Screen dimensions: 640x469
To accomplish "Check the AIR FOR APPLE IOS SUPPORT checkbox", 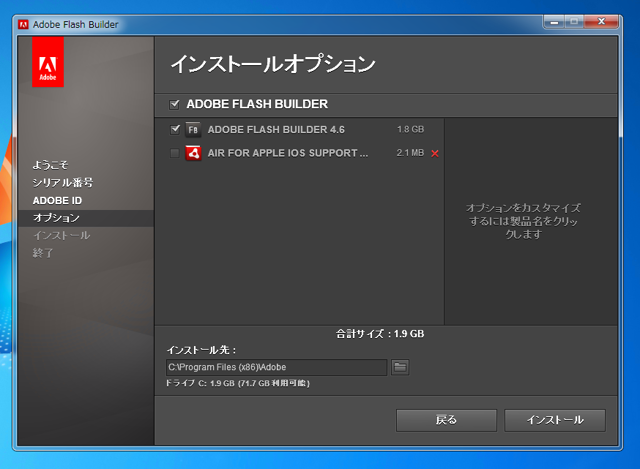I will [x=175, y=153].
